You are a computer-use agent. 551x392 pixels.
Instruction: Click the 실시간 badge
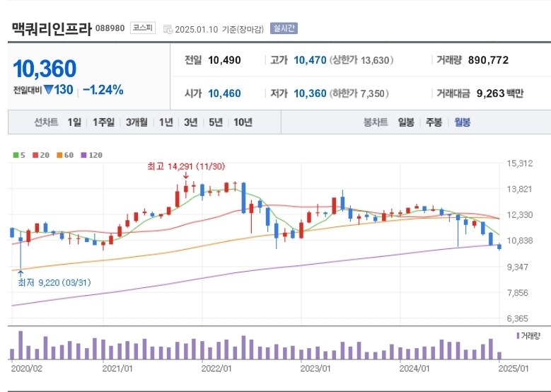284,28
